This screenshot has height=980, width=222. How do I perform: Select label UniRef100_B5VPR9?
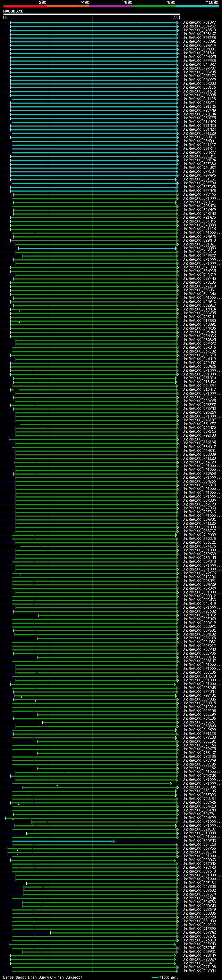point(199,917)
